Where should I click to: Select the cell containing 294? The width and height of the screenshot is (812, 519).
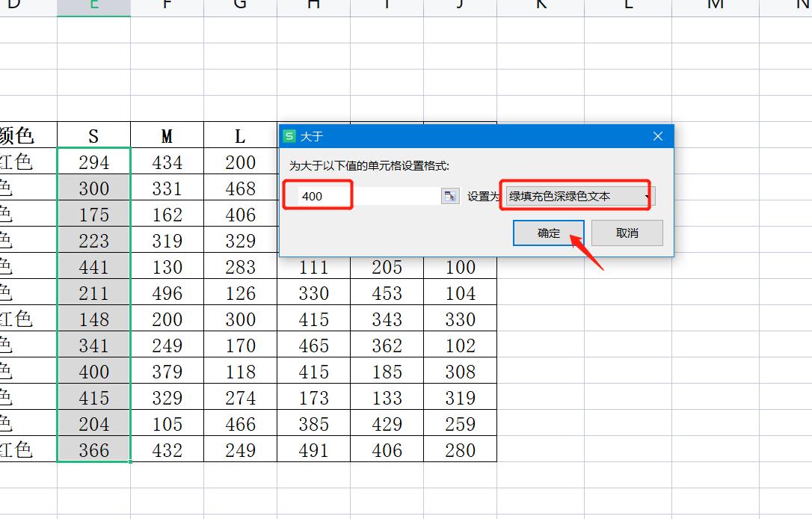(x=93, y=162)
